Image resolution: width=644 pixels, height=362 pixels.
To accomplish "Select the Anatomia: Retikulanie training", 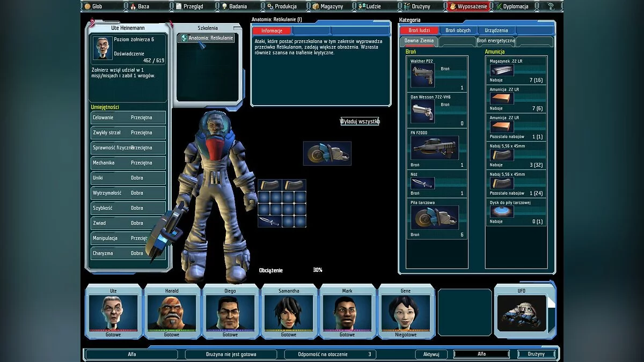I will [207, 38].
